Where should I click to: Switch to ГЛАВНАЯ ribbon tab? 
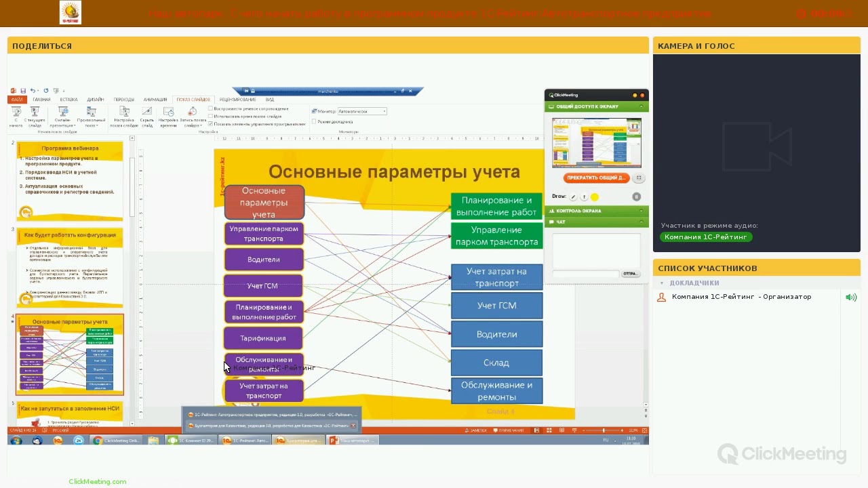41,100
